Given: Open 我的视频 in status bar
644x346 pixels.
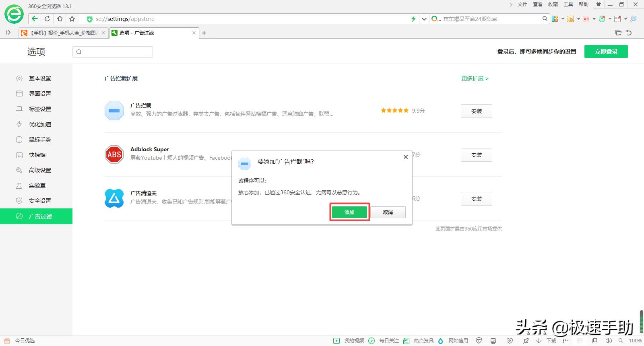Looking at the screenshot, I should [349, 341].
